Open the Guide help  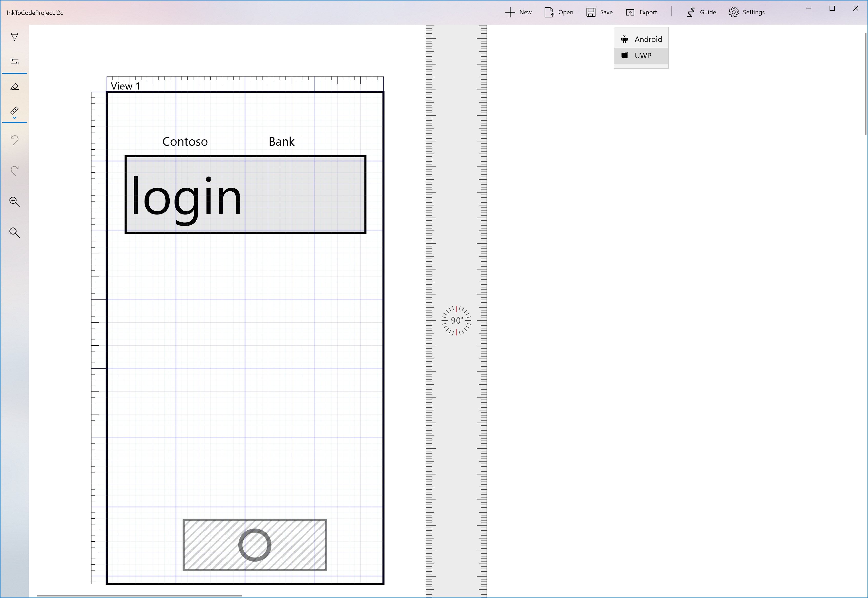701,12
